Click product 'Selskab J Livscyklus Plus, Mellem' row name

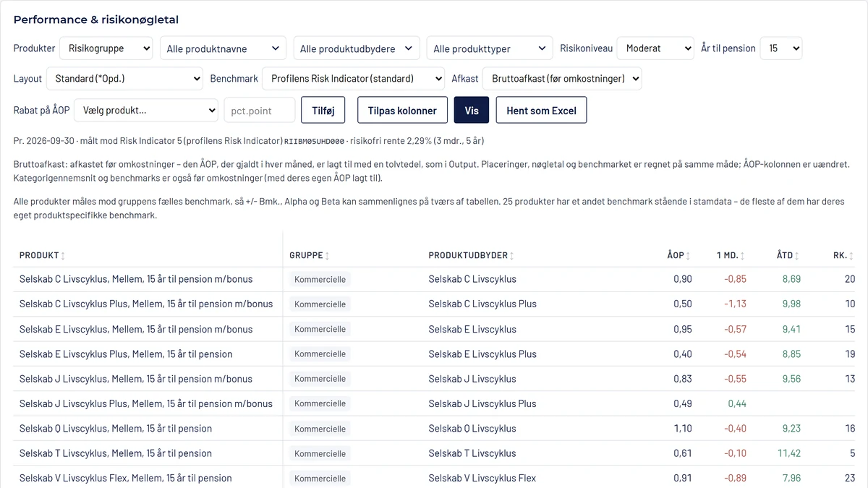pos(146,403)
